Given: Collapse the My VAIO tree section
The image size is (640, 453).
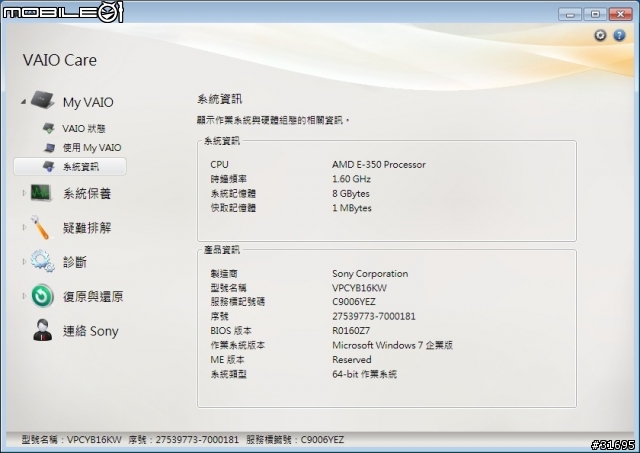Looking at the screenshot, I should pos(23,102).
